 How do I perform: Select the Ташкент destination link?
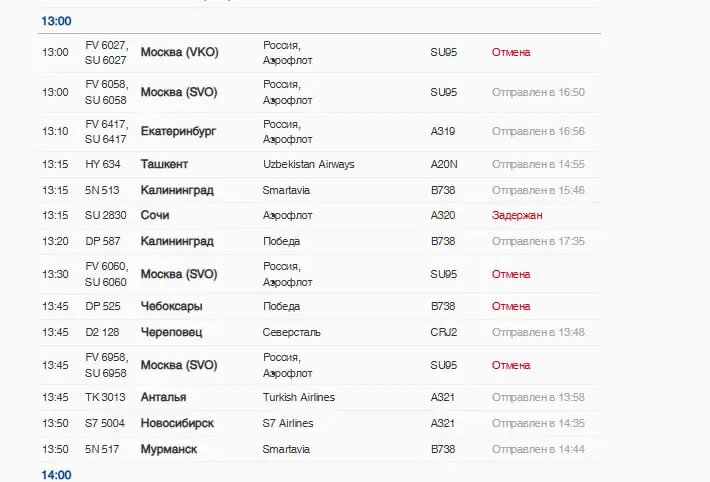point(164,164)
